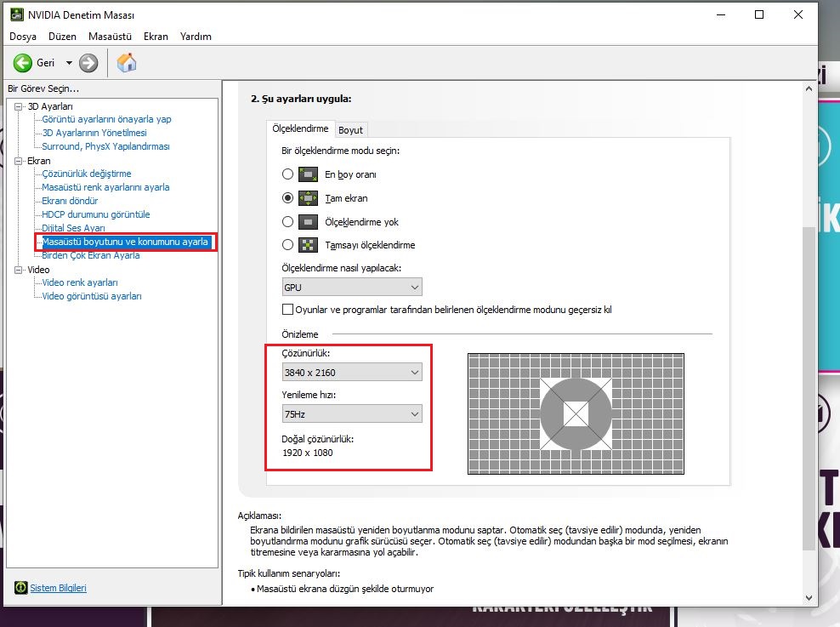840x627 pixels.
Task: Open the Masaüstü menu
Action: coord(110,37)
